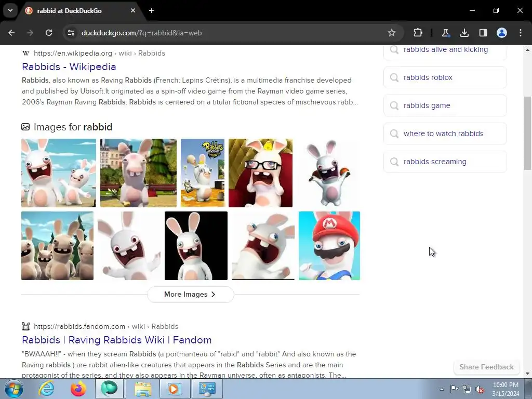Viewport: 532px width, 399px height.
Task: Click the More Images button
Action: tap(190, 294)
